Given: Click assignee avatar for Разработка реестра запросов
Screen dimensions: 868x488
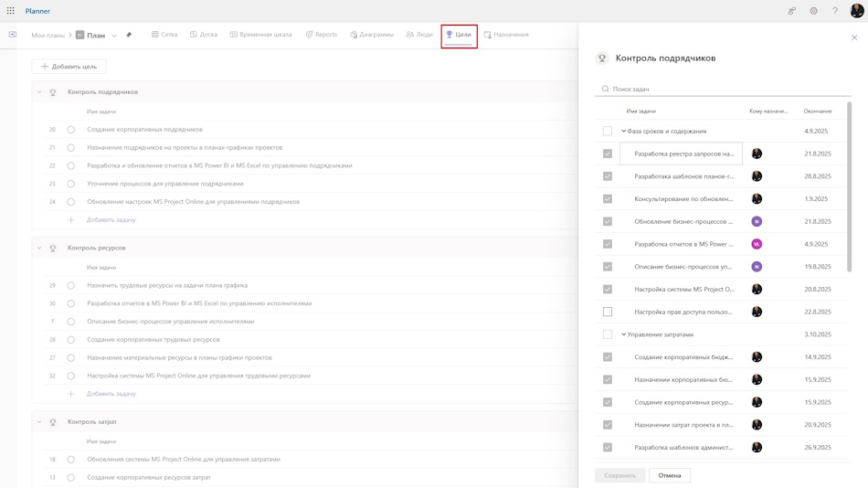Looking at the screenshot, I should [x=757, y=154].
